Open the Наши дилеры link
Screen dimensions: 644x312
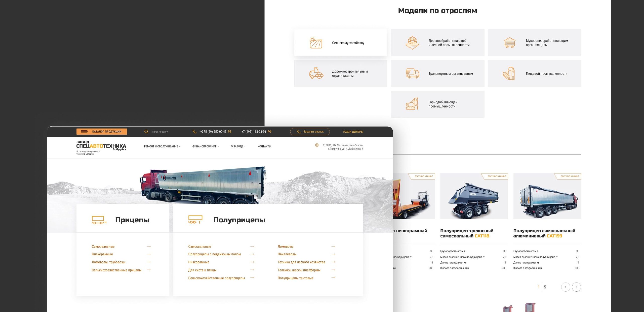(x=353, y=132)
